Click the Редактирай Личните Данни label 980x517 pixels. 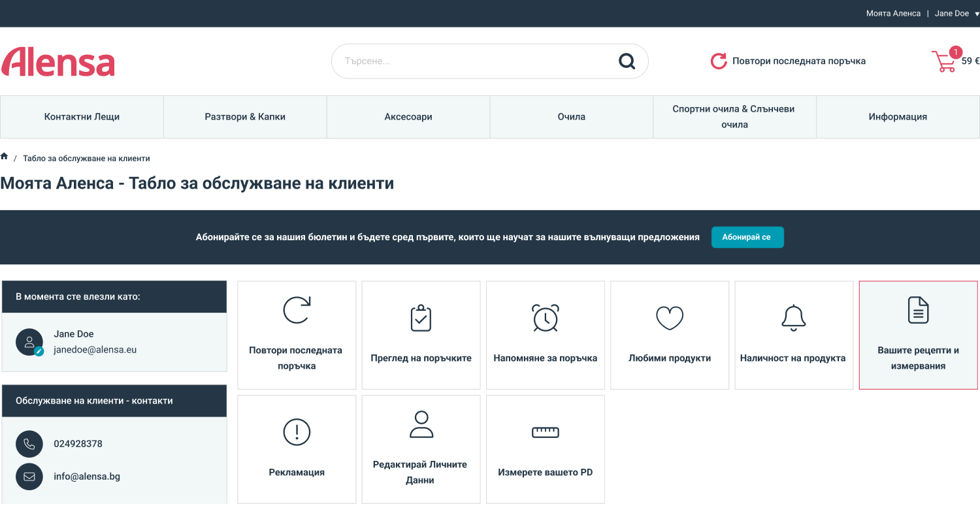pyautogui.click(x=421, y=472)
